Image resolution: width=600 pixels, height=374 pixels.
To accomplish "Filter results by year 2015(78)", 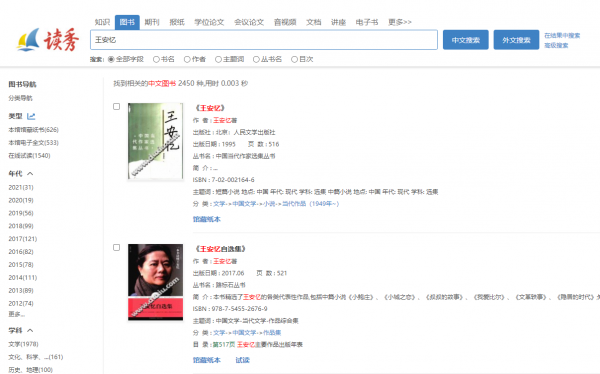I will click(x=21, y=265).
